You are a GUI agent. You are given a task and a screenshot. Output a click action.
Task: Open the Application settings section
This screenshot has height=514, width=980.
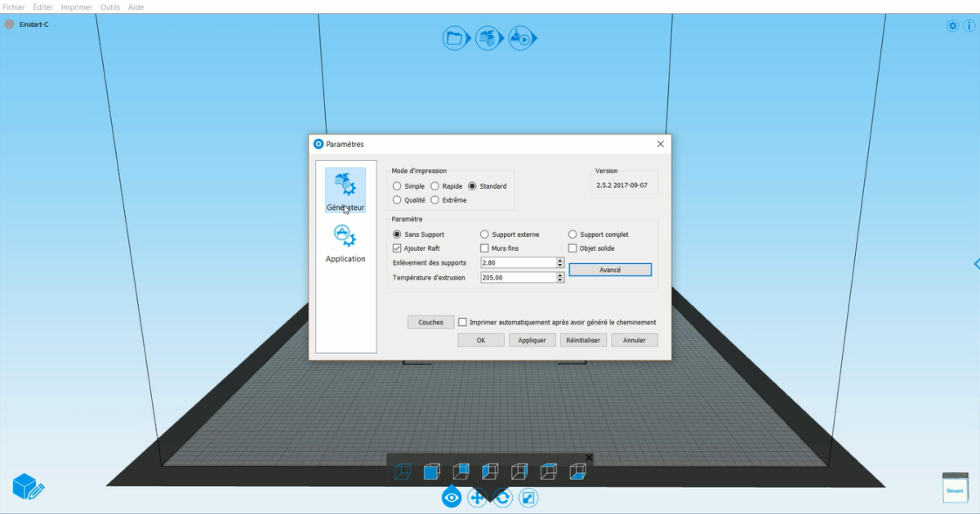[x=345, y=243]
